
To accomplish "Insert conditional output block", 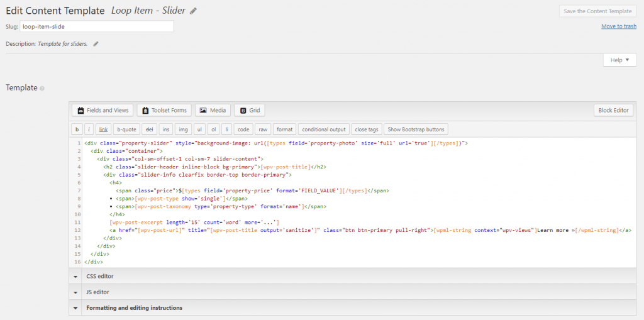I will [x=324, y=129].
